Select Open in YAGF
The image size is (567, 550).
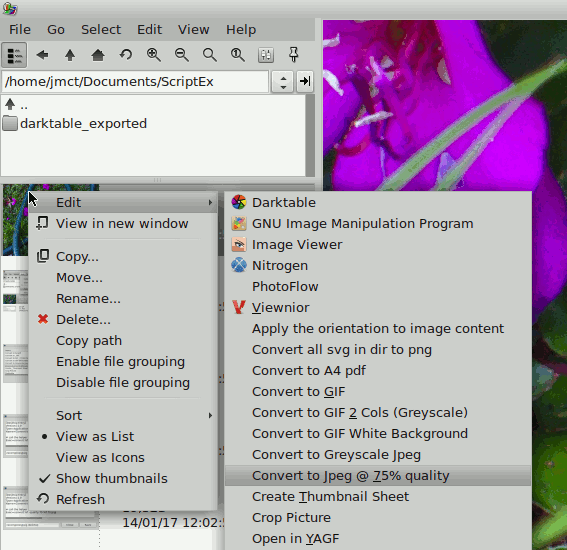point(378,538)
